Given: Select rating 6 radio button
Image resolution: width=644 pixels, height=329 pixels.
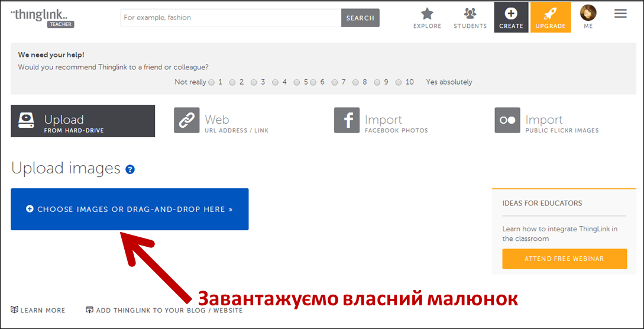Looking at the screenshot, I should tap(313, 82).
